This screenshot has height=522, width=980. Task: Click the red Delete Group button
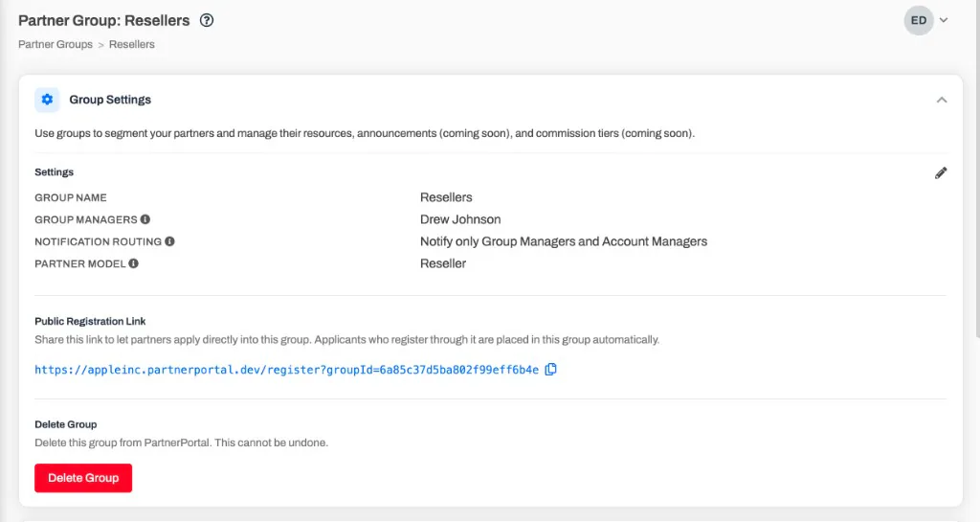[x=83, y=478]
